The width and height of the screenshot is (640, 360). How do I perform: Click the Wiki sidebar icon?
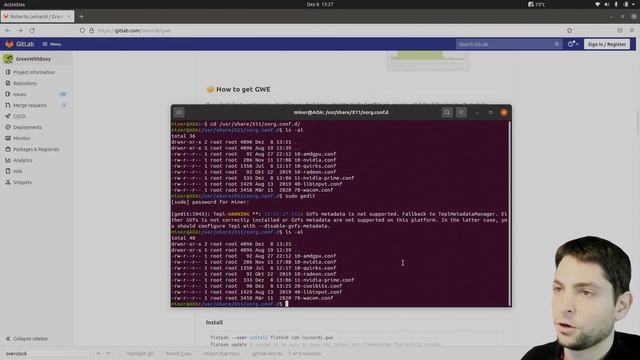coord(8,171)
